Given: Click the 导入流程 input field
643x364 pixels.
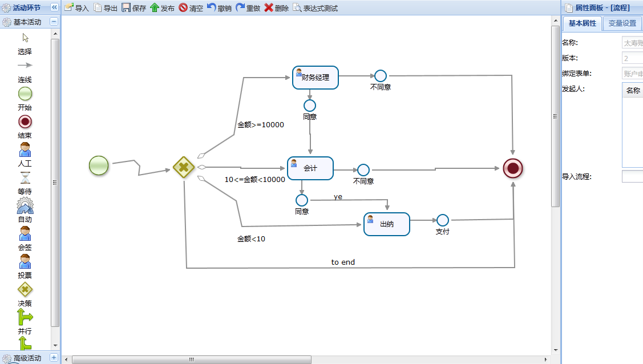Looking at the screenshot, I should tap(632, 176).
